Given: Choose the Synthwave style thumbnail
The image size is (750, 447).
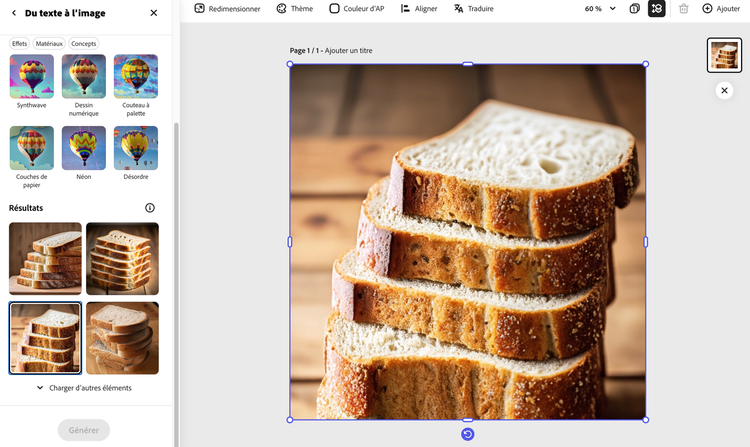Looking at the screenshot, I should [x=32, y=76].
